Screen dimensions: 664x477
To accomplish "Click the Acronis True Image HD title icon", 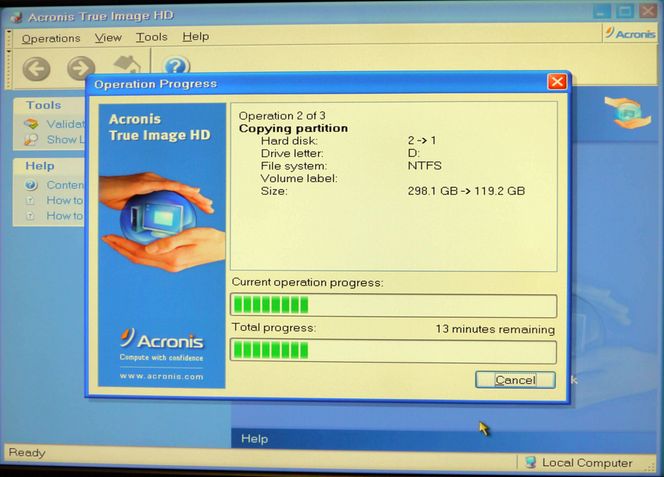I will tap(16, 17).
